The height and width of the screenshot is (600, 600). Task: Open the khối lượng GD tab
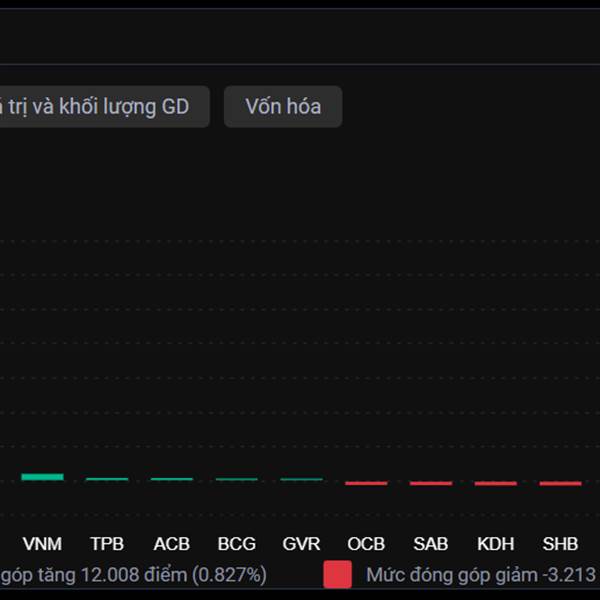[x=104, y=106]
